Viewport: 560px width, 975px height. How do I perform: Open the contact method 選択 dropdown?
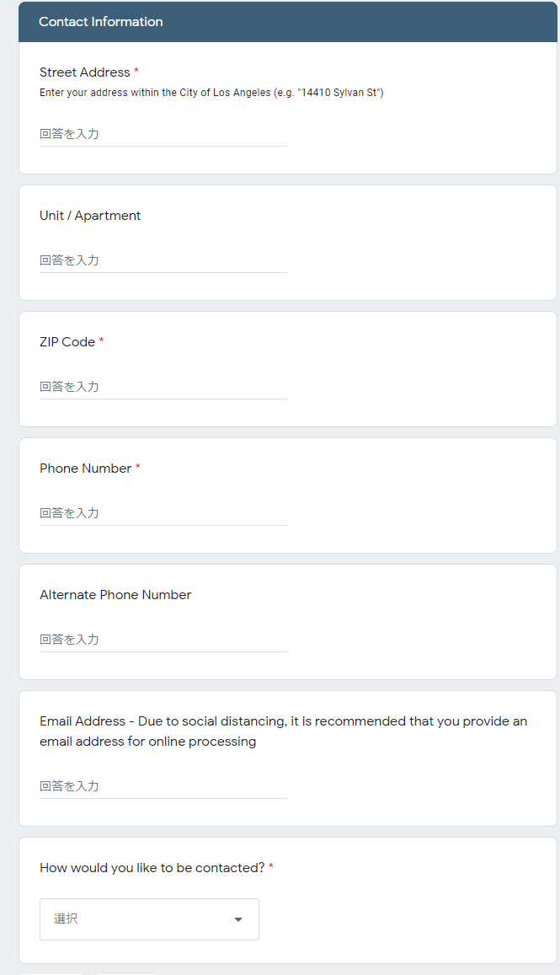(x=149, y=919)
